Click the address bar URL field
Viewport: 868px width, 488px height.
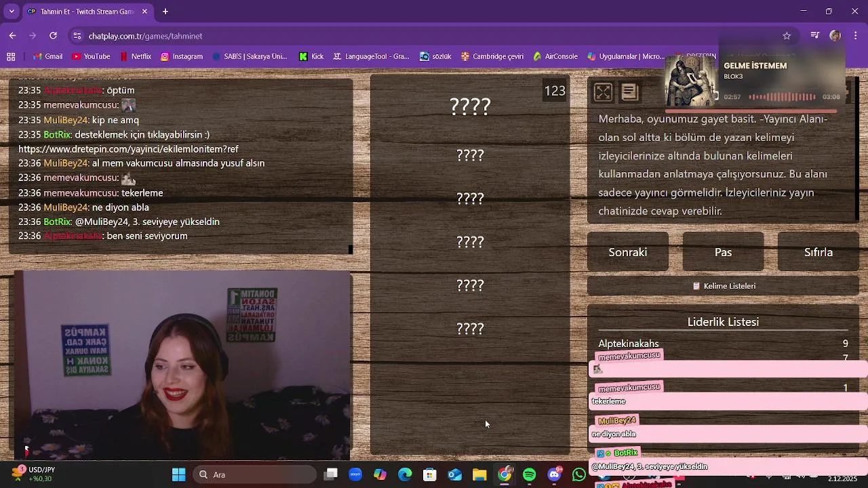[427, 36]
